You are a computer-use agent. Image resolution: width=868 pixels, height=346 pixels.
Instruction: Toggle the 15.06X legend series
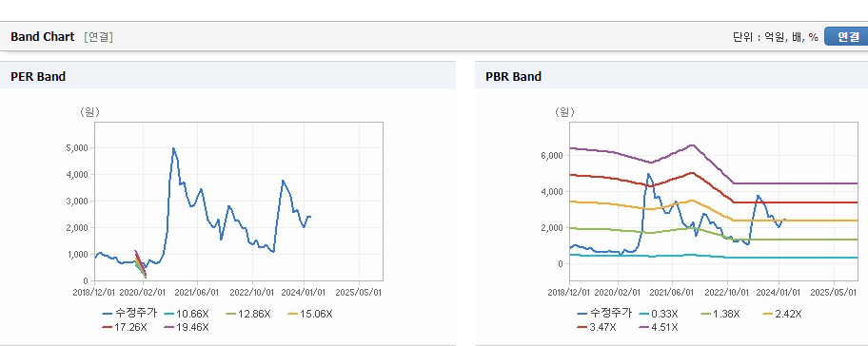(310, 314)
